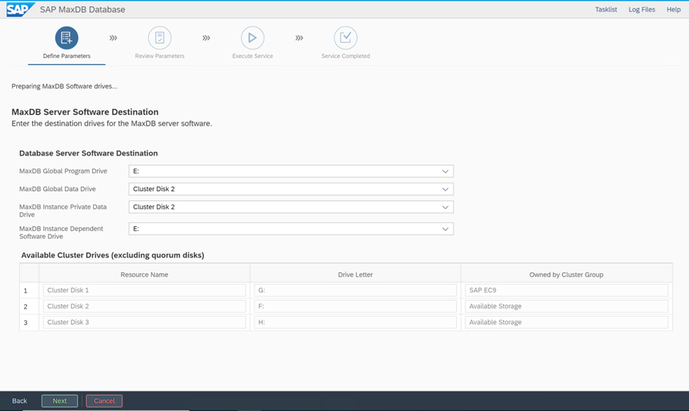Proceed with the Next button

(60, 401)
